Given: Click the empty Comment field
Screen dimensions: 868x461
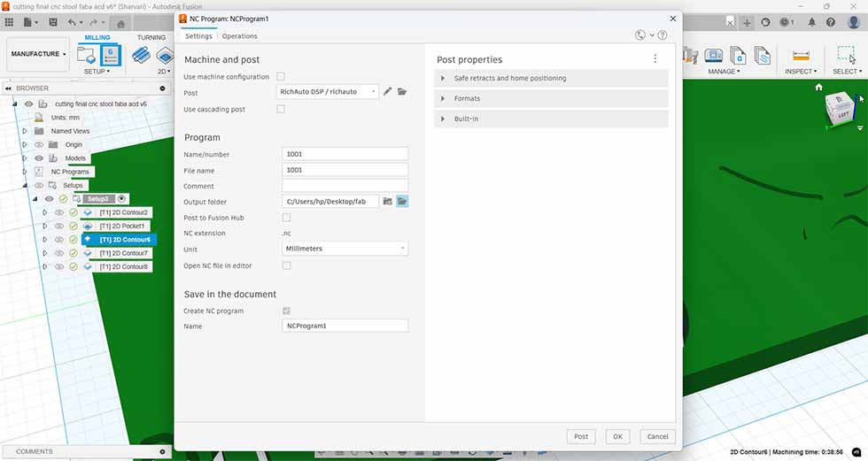Looking at the screenshot, I should click(x=345, y=186).
